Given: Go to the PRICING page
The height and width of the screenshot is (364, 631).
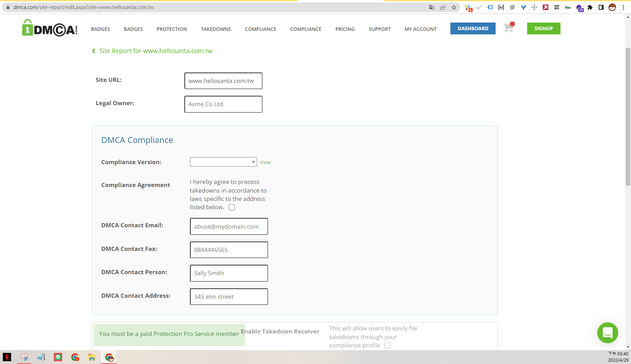Looking at the screenshot, I should coord(345,29).
